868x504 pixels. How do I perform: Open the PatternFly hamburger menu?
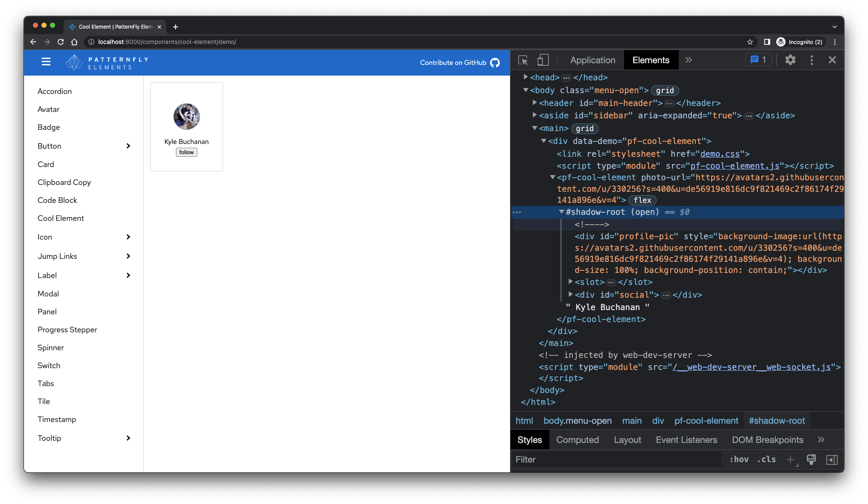coord(46,62)
